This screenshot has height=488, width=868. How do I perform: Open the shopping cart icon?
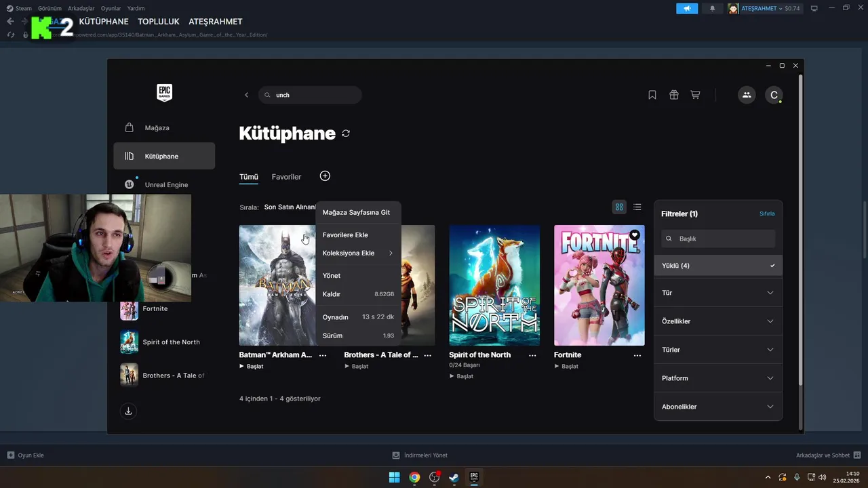coord(695,95)
